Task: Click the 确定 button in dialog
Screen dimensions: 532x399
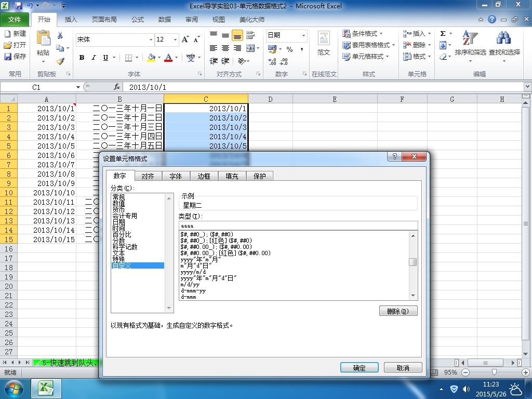Action: click(360, 368)
